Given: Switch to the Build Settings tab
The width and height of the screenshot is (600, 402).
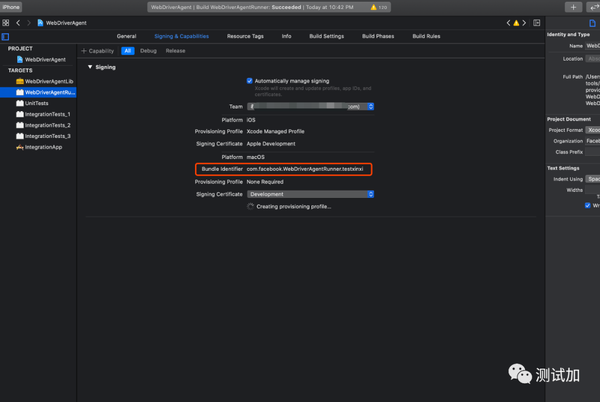Looking at the screenshot, I should (326, 36).
